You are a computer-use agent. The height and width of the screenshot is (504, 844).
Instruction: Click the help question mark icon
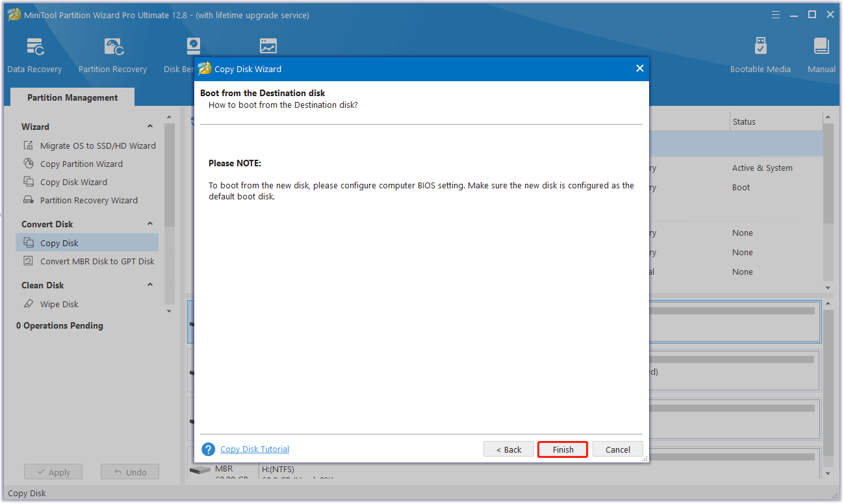click(x=208, y=449)
